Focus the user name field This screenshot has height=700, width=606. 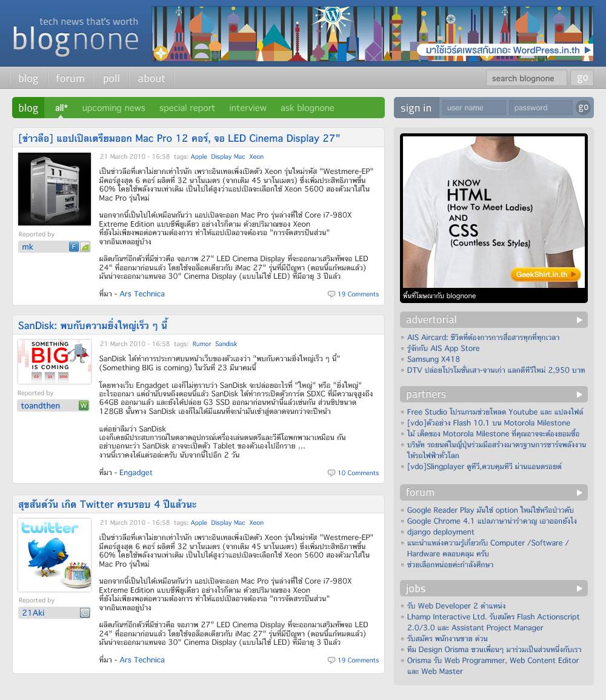(x=473, y=108)
